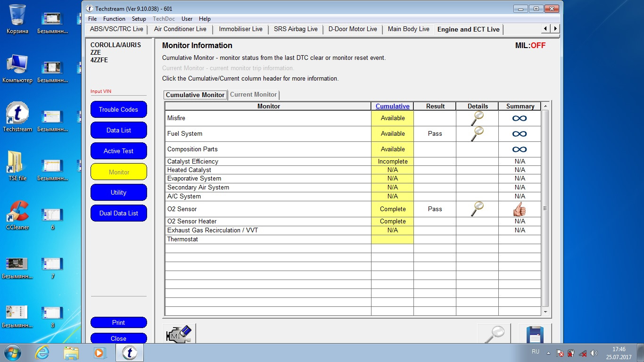Click the RU language indicator
Screen dimensions: 644x362
pos(536,352)
